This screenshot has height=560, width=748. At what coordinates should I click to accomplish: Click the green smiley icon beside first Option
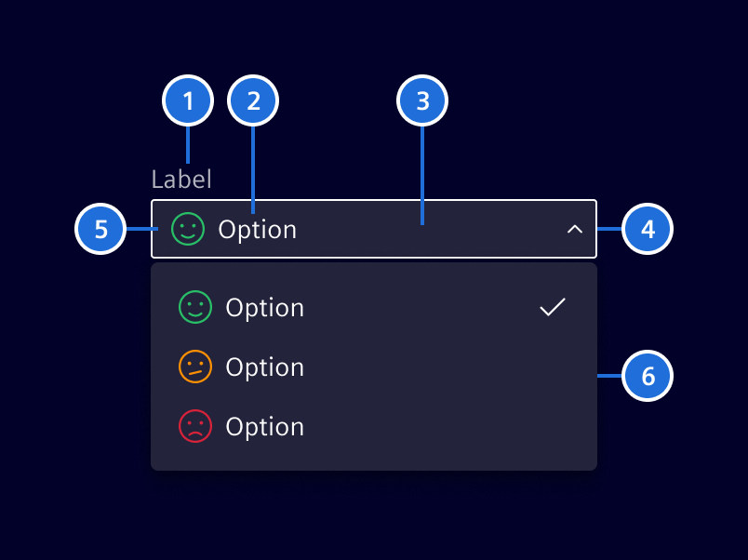(195, 307)
